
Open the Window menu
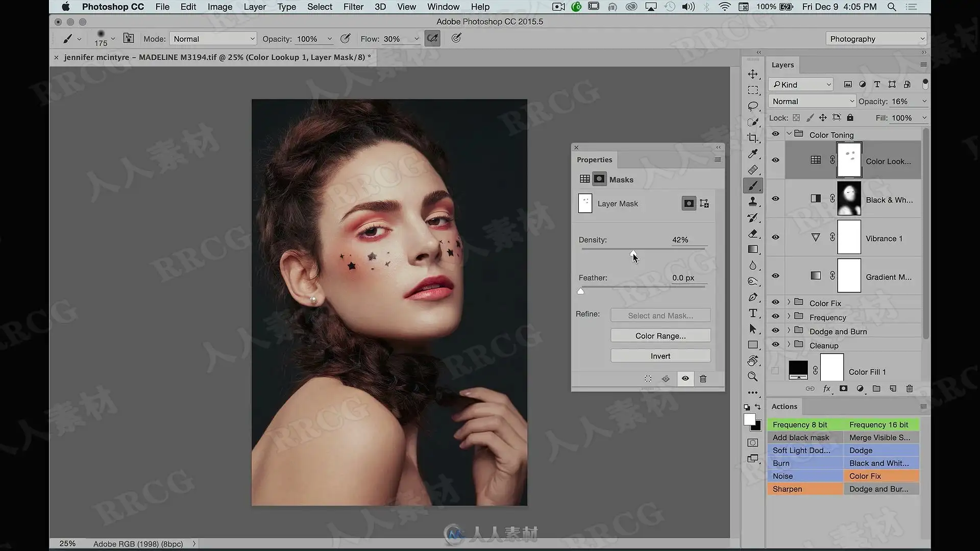(x=443, y=7)
